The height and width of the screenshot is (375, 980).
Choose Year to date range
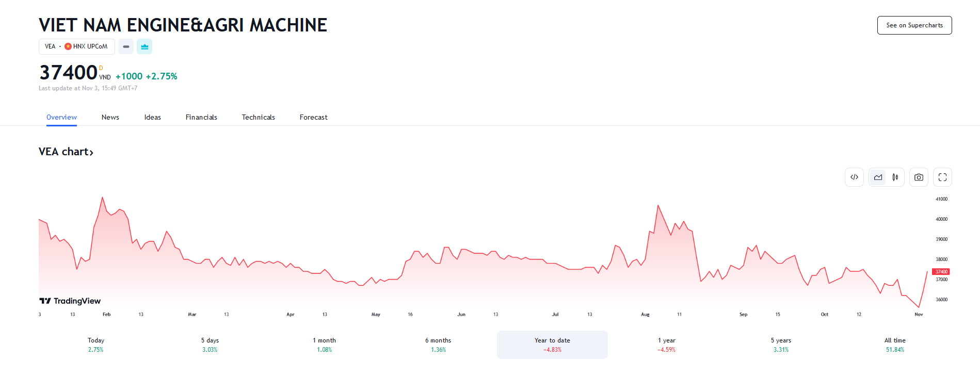click(552, 345)
